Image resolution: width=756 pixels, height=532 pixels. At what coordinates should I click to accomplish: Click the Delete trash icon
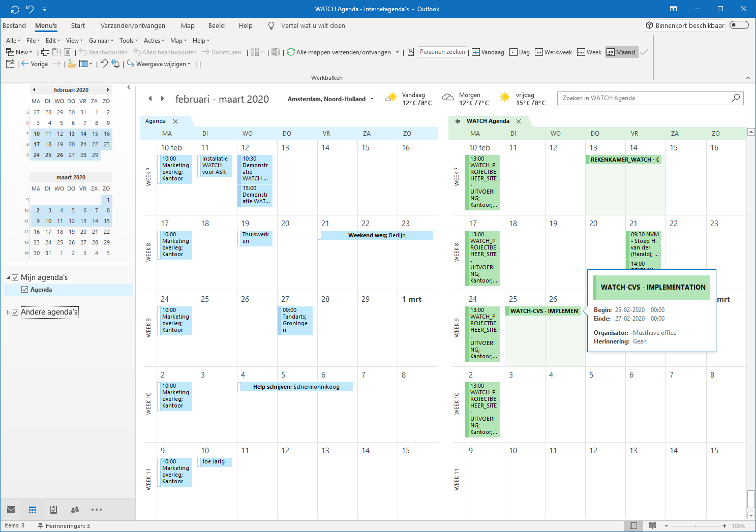[68, 52]
